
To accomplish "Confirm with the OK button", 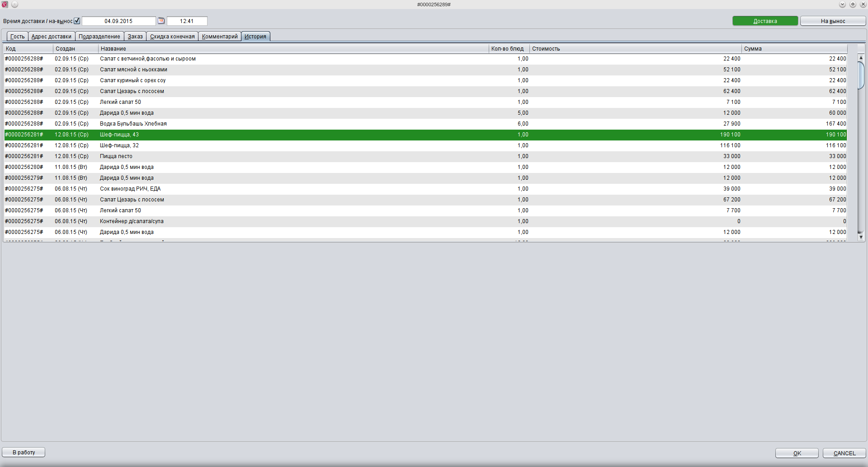I will (797, 453).
